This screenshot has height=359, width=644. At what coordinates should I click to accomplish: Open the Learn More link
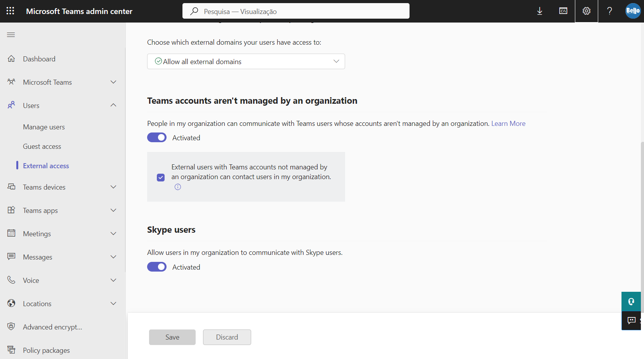[x=508, y=124]
